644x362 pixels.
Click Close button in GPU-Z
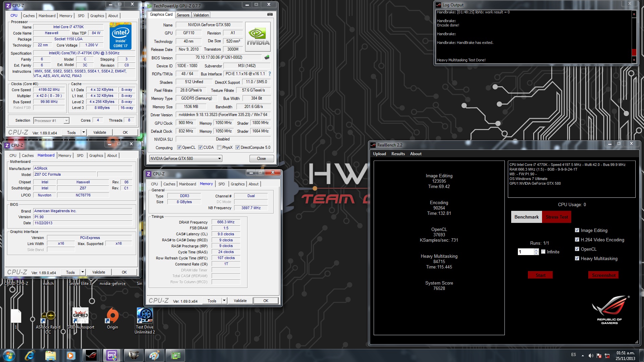click(261, 159)
